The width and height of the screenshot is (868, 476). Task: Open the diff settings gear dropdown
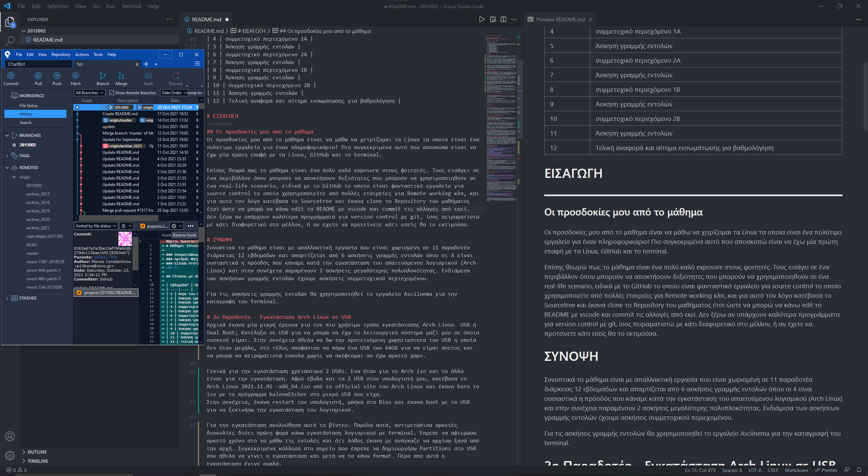coord(177,226)
